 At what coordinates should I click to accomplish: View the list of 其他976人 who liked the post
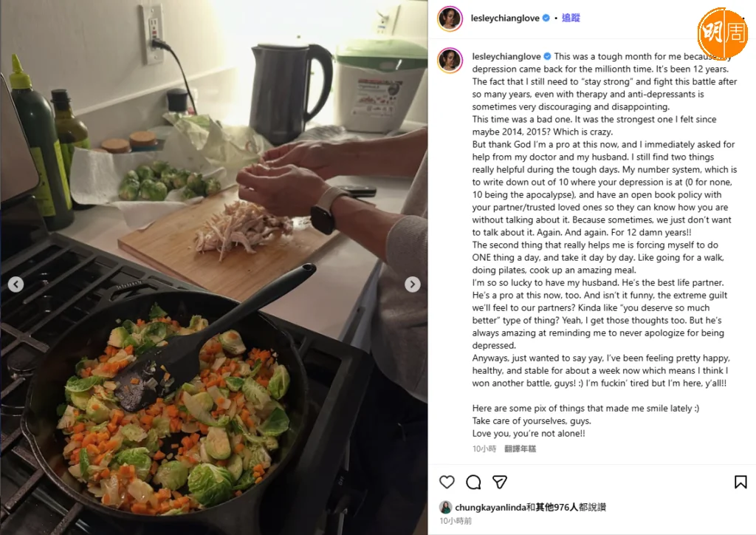click(557, 507)
